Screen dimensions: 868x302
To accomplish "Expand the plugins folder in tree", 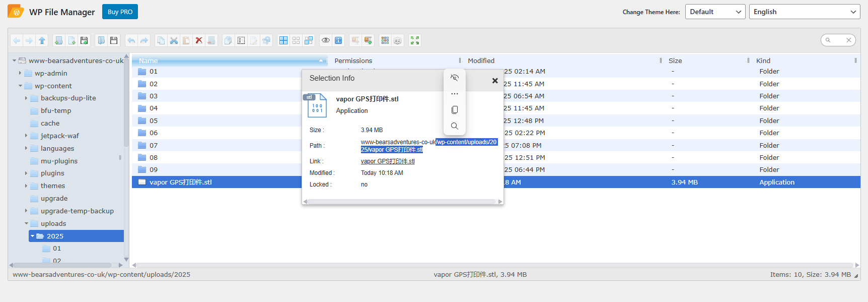I will pos(26,173).
